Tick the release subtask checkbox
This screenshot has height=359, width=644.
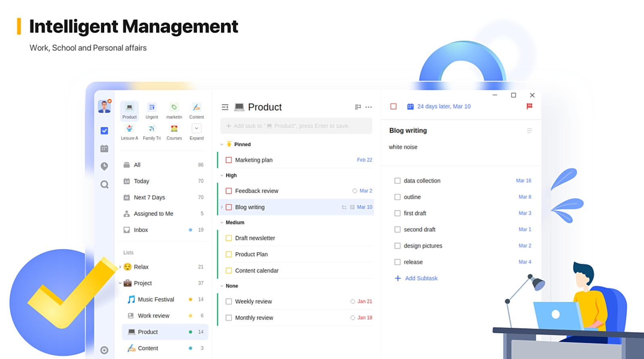coord(397,262)
